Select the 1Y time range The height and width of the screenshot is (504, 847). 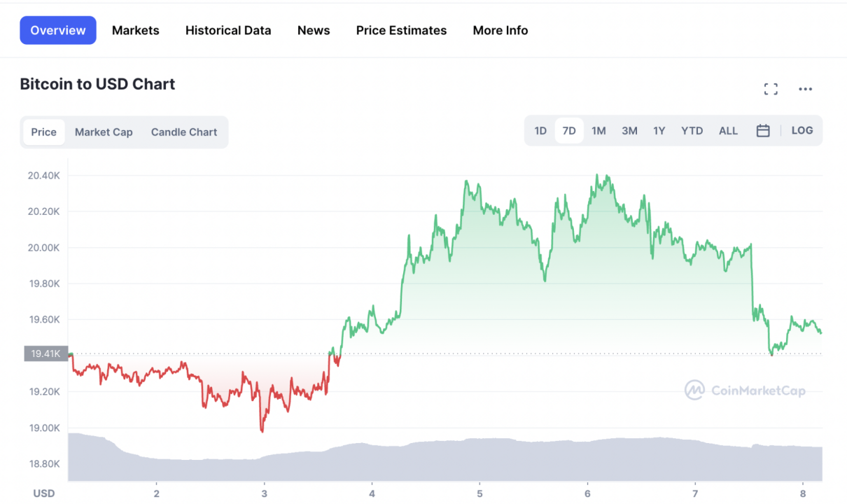point(659,131)
